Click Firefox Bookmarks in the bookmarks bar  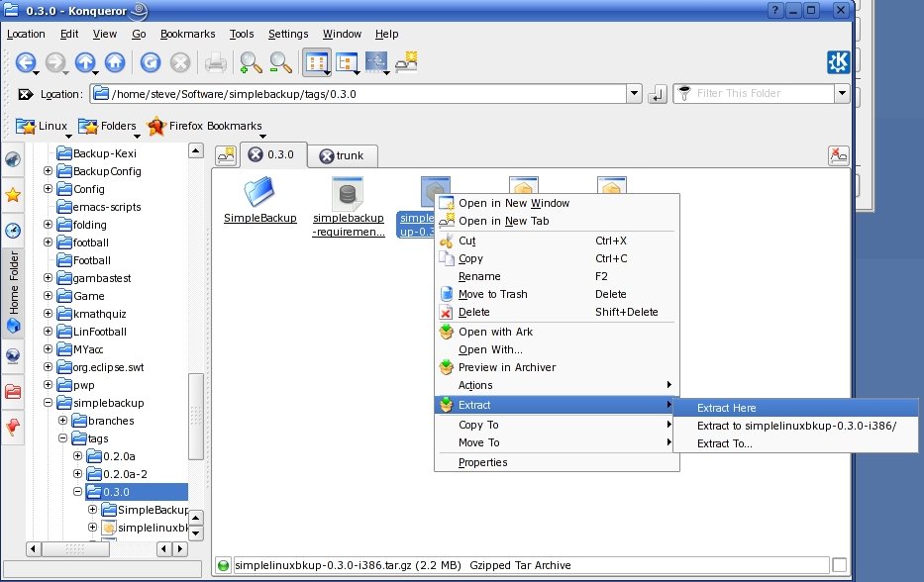[x=205, y=126]
